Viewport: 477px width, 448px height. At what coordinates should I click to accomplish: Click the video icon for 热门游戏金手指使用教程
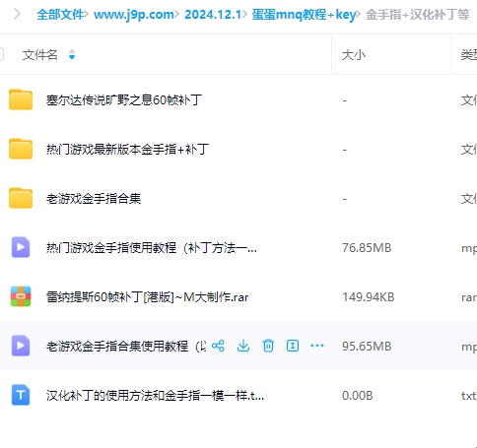point(21,247)
